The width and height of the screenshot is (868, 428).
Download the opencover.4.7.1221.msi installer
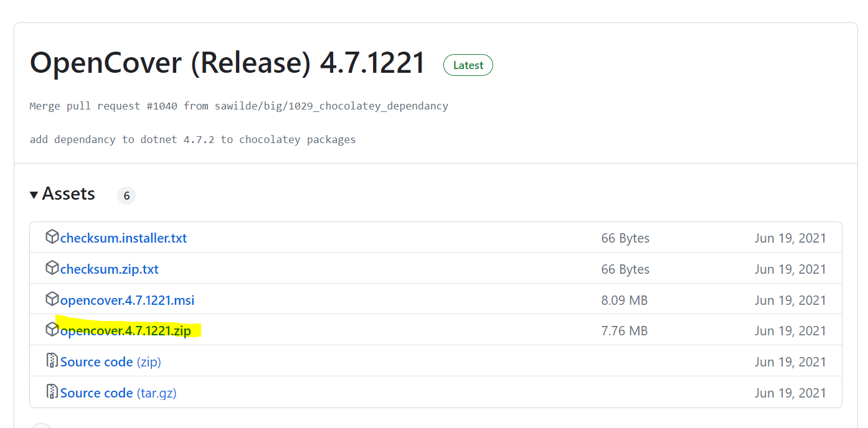(x=127, y=300)
